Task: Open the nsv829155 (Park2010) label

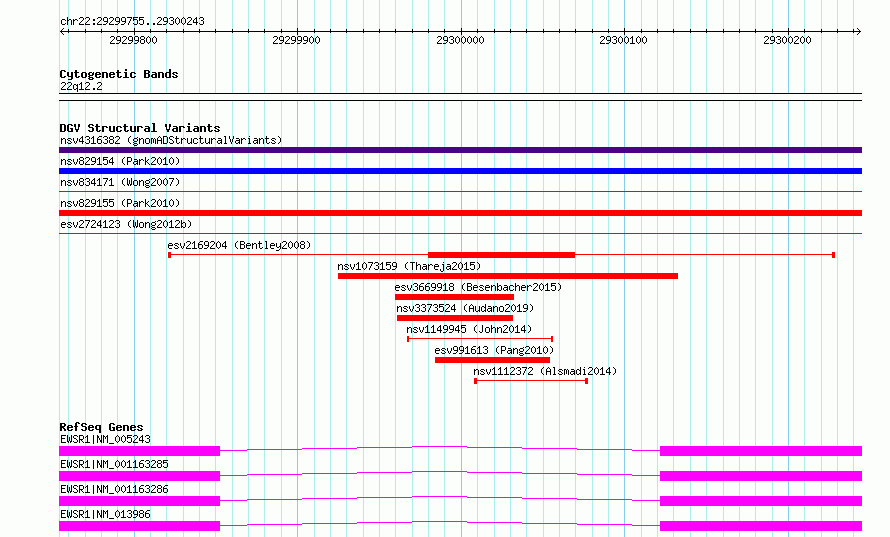Action: [x=120, y=203]
